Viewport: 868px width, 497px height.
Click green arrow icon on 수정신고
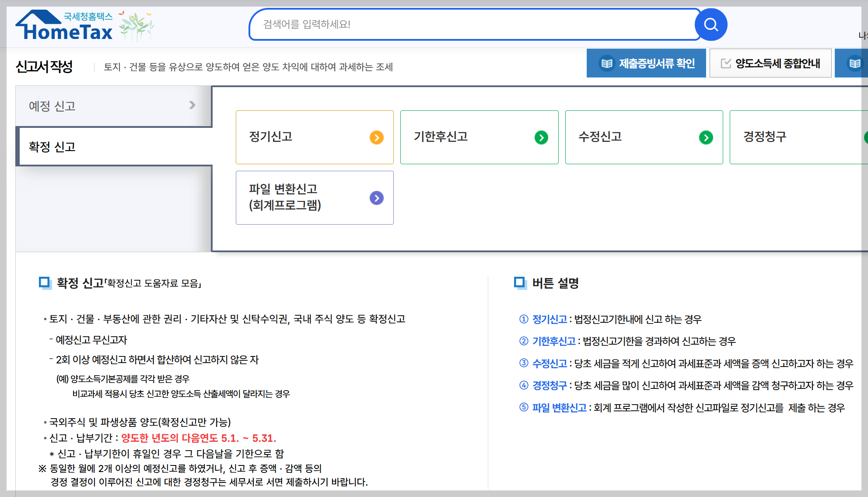706,137
